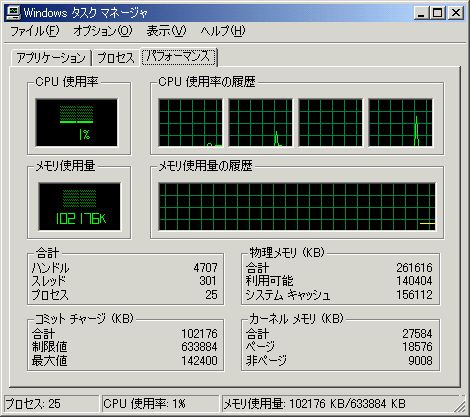470x417 pixels.
Task: Select the パフォーマンス tab
Action: 179,56
